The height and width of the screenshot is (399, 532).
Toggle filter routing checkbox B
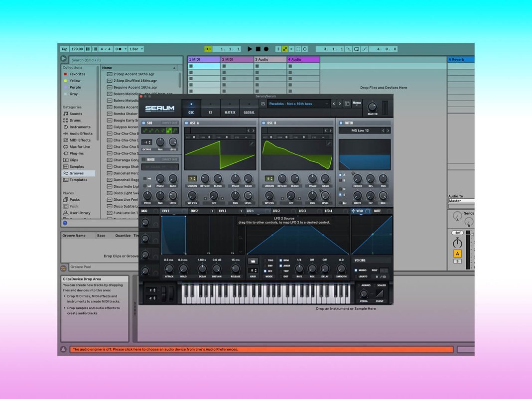coord(340,180)
